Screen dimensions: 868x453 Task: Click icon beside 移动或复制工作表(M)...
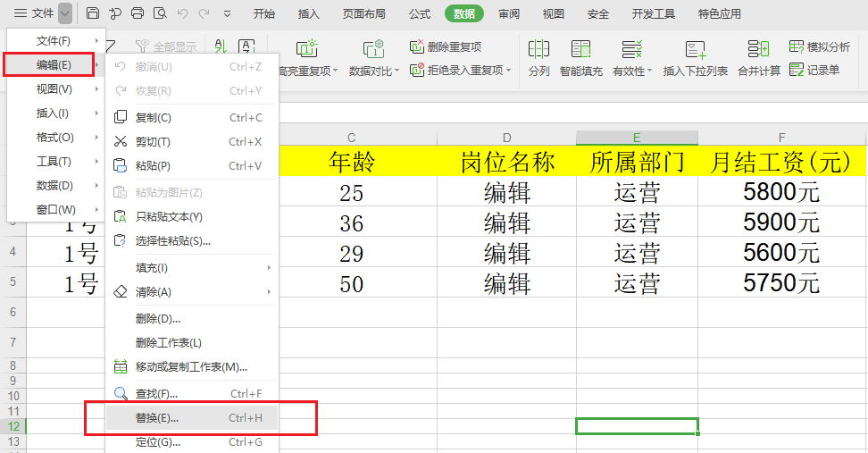[121, 366]
